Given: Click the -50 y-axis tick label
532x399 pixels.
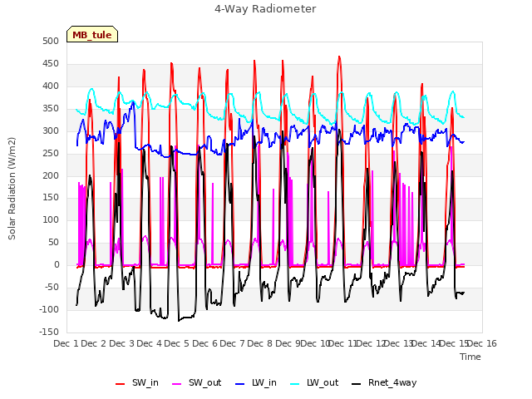Looking at the screenshot, I should [52, 287].
